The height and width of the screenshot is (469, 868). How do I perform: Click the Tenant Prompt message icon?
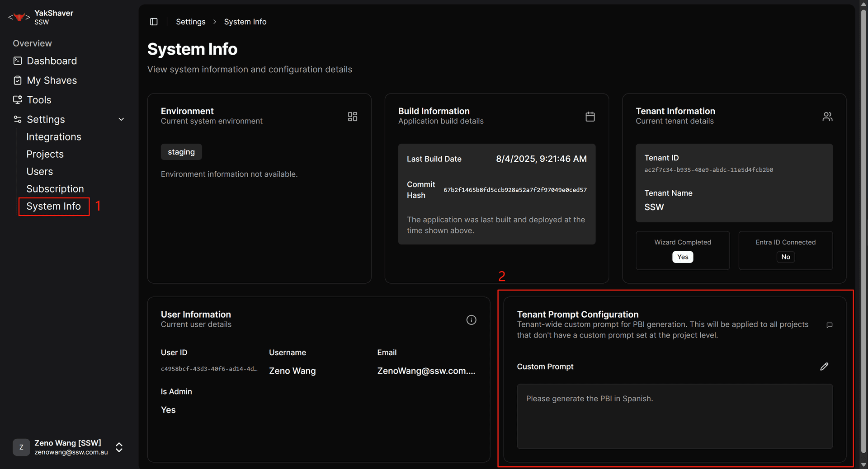pyautogui.click(x=829, y=325)
